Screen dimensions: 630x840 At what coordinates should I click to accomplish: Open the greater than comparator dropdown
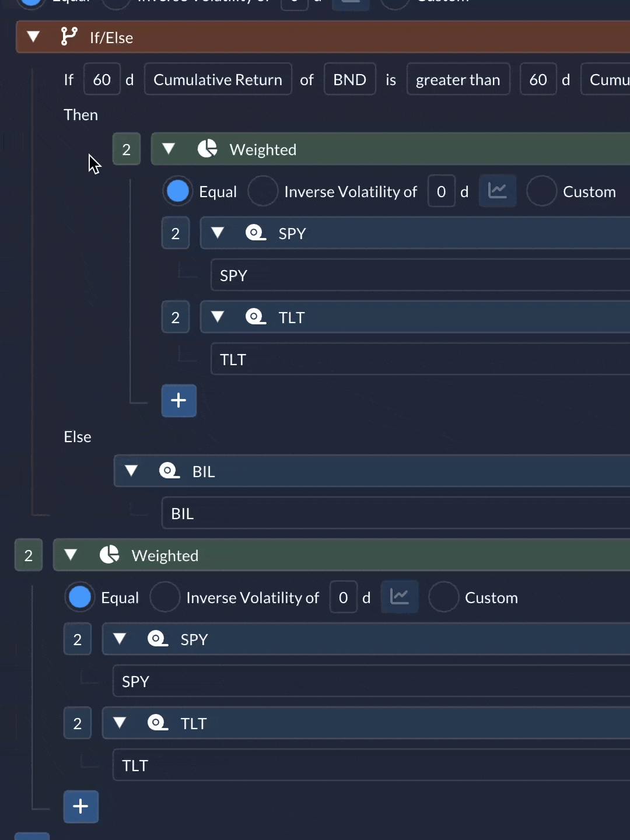click(x=458, y=79)
